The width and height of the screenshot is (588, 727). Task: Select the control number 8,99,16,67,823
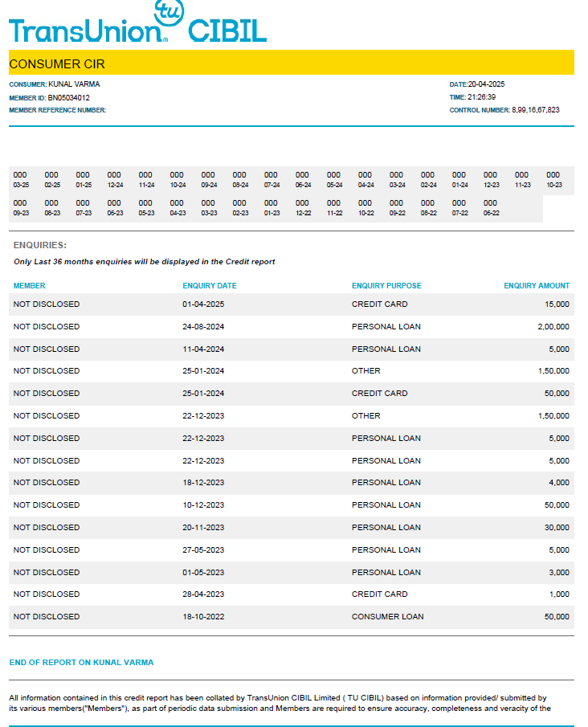(536, 110)
